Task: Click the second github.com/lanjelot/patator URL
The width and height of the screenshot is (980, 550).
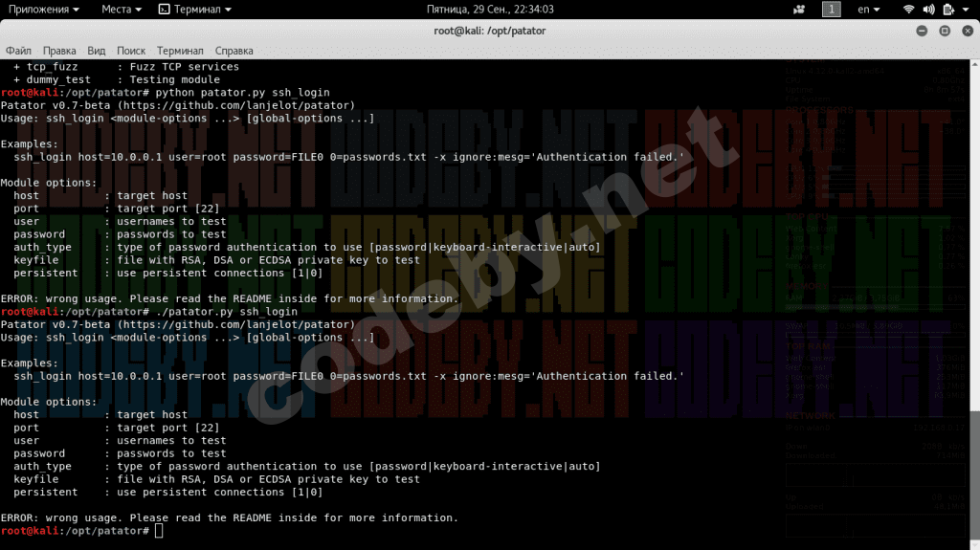Action: click(236, 324)
